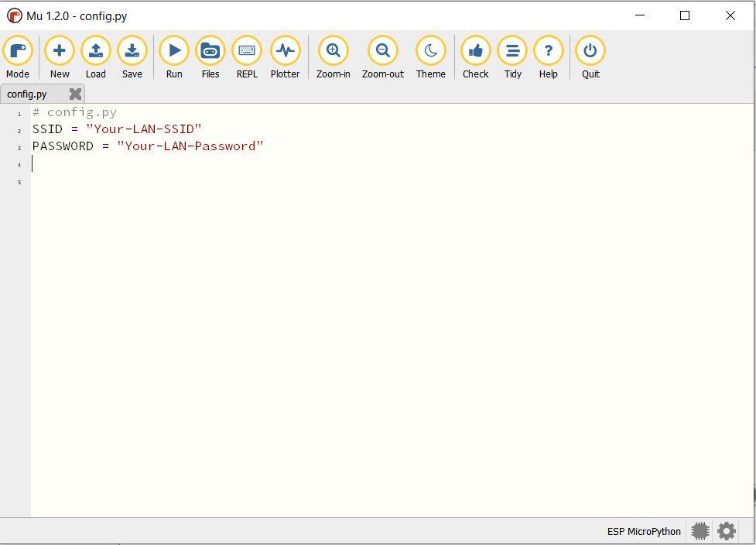756x545 pixels.
Task: Click the "Your-LAN-SSID" string value
Action: pyautogui.click(x=144, y=129)
